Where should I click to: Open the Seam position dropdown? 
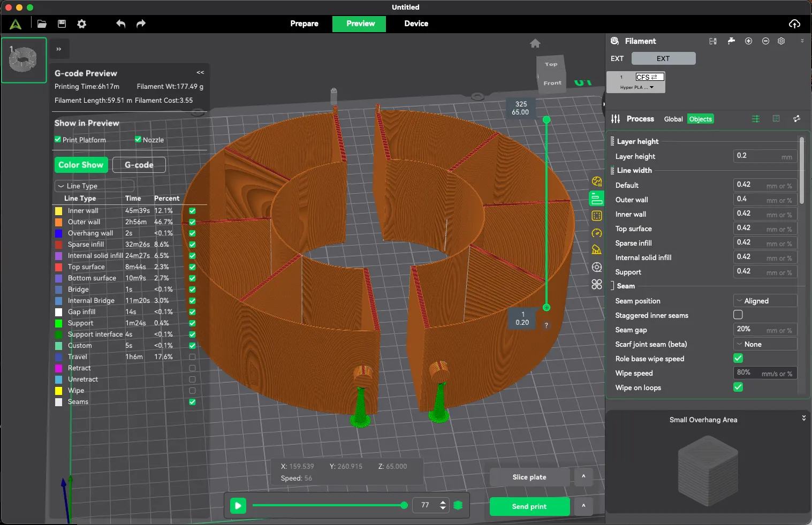pyautogui.click(x=765, y=301)
